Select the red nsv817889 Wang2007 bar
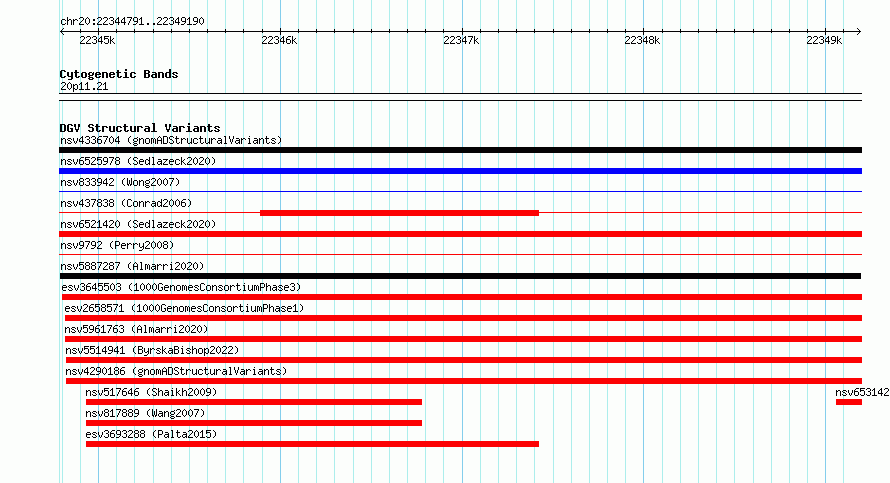The image size is (890, 483). pos(254,423)
